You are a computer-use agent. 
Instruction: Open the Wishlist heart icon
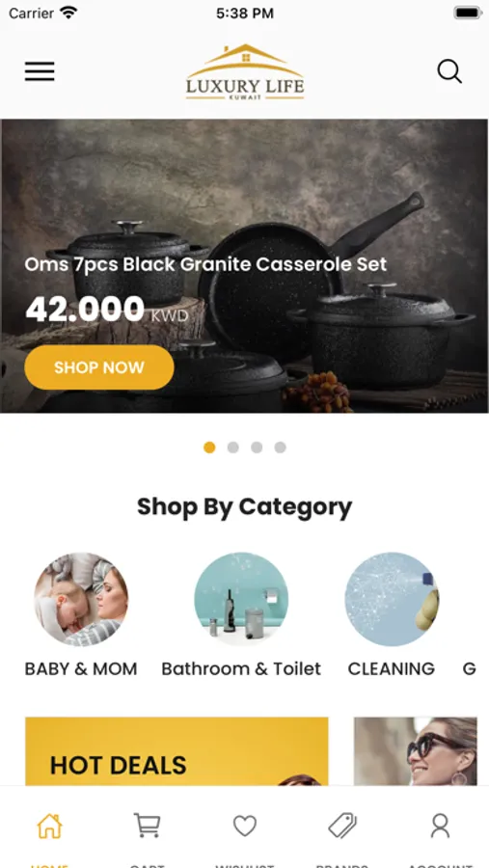245,826
